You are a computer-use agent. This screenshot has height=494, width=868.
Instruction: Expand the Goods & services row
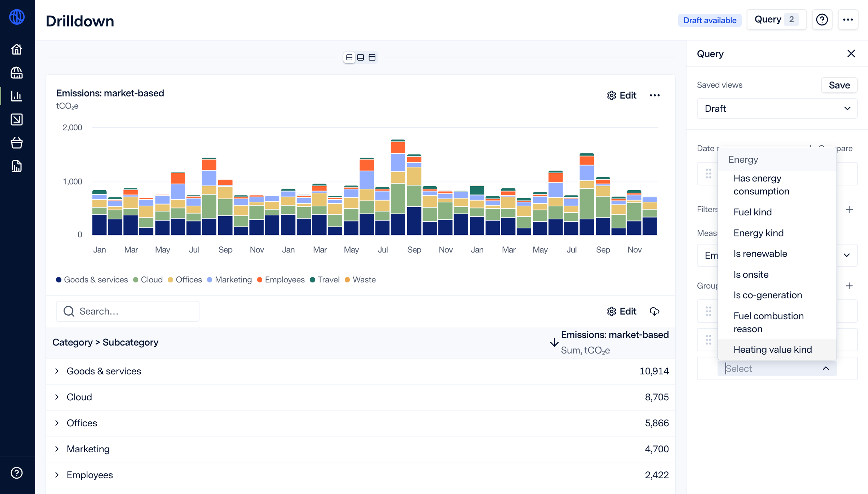click(57, 371)
